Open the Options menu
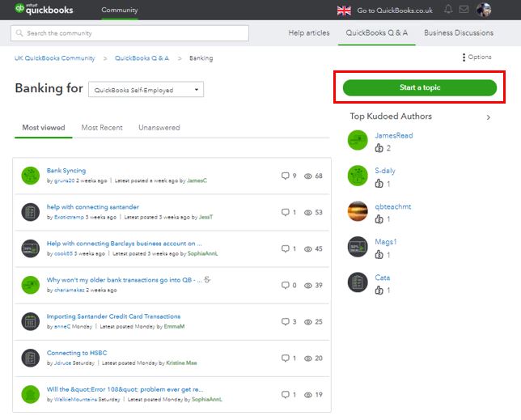521x420 pixels. 476,57
